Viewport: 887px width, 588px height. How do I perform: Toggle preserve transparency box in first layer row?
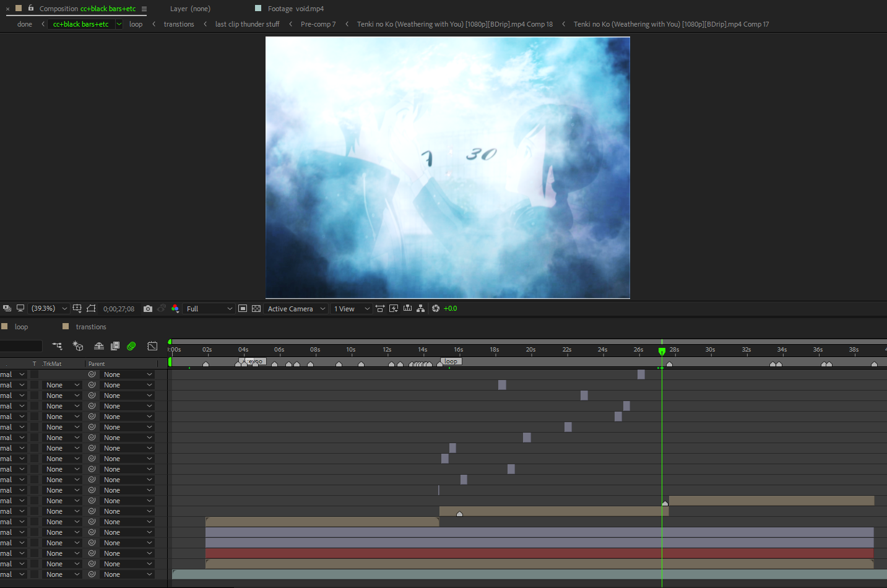(35, 374)
